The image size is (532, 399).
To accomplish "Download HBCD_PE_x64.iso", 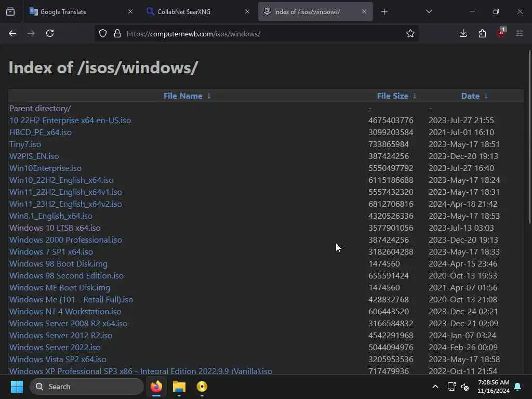I will 41,132.
